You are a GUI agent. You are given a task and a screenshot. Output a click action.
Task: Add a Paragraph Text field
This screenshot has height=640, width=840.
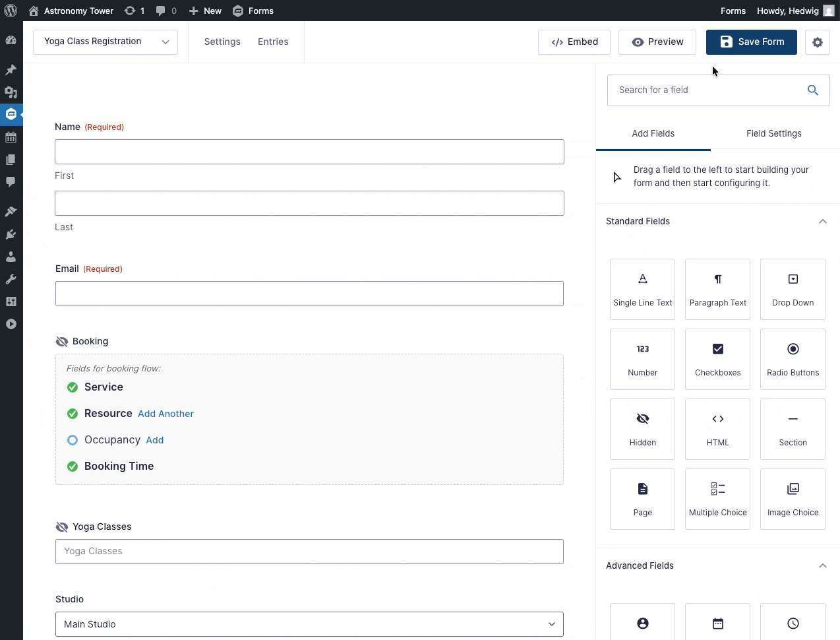point(717,289)
